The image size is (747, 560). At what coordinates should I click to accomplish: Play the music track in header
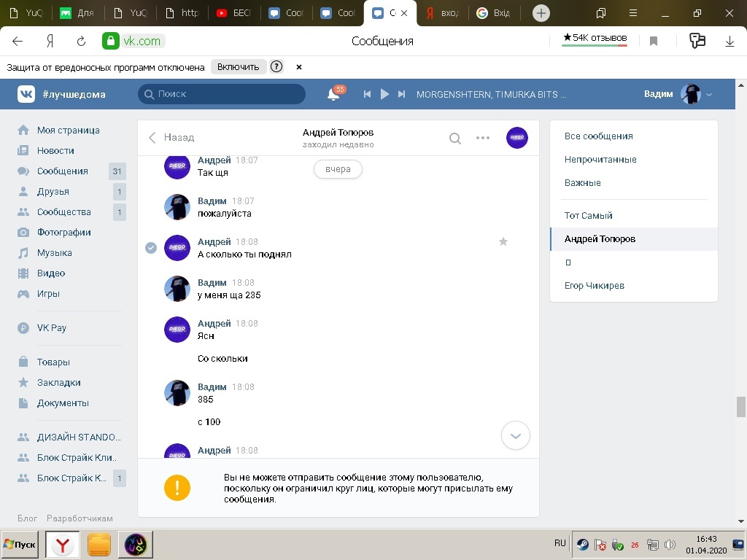[x=384, y=94]
